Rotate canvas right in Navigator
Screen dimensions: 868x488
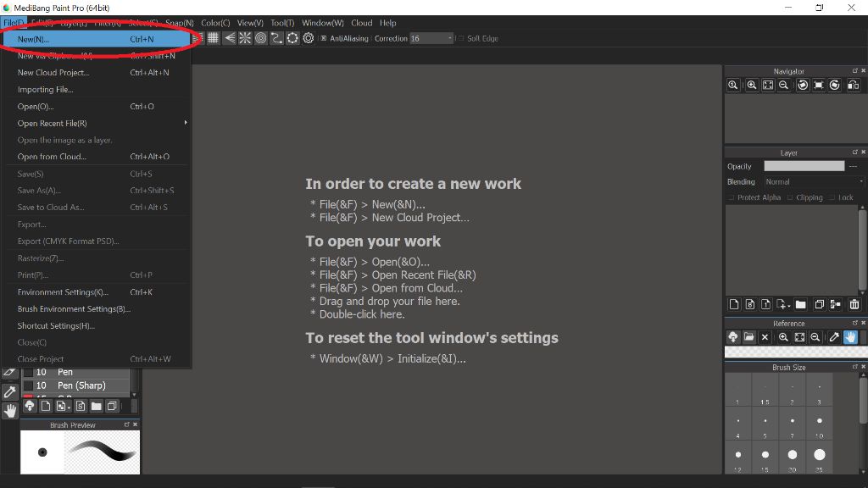click(835, 86)
